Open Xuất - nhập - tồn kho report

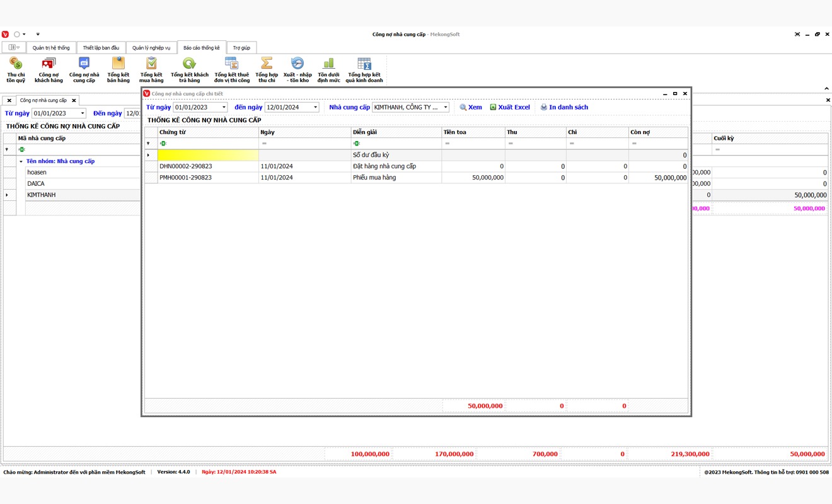point(298,69)
